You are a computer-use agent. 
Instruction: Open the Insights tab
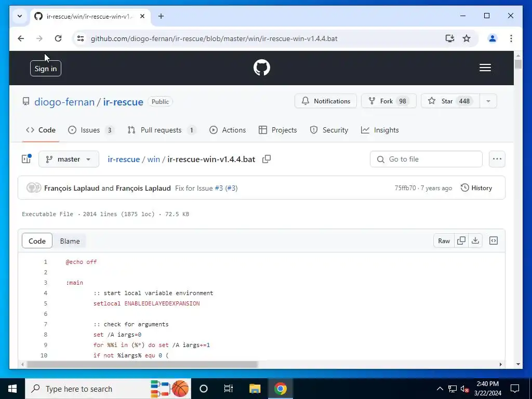tap(380, 130)
